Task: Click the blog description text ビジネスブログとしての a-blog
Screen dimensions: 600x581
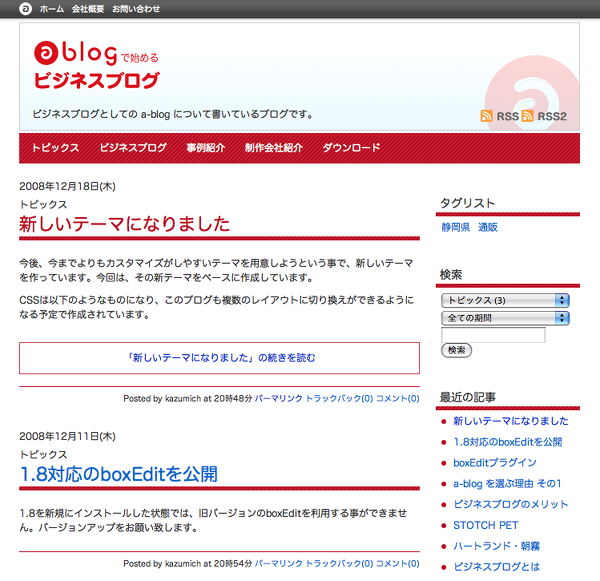Action: point(173,114)
